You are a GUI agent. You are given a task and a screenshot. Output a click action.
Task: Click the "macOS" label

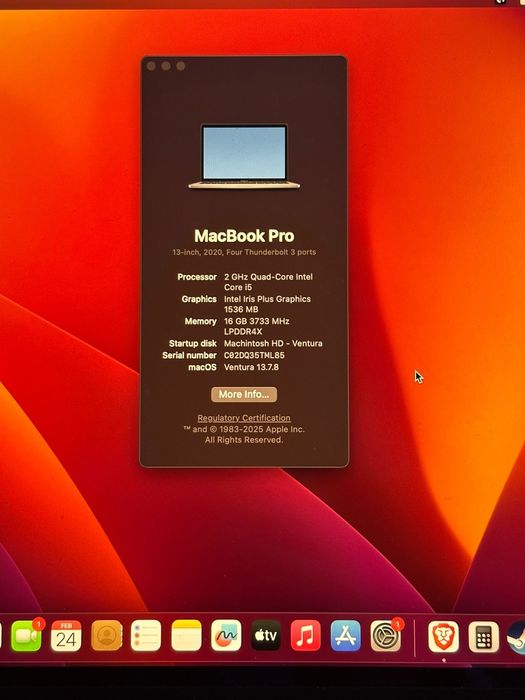pyautogui.click(x=202, y=367)
